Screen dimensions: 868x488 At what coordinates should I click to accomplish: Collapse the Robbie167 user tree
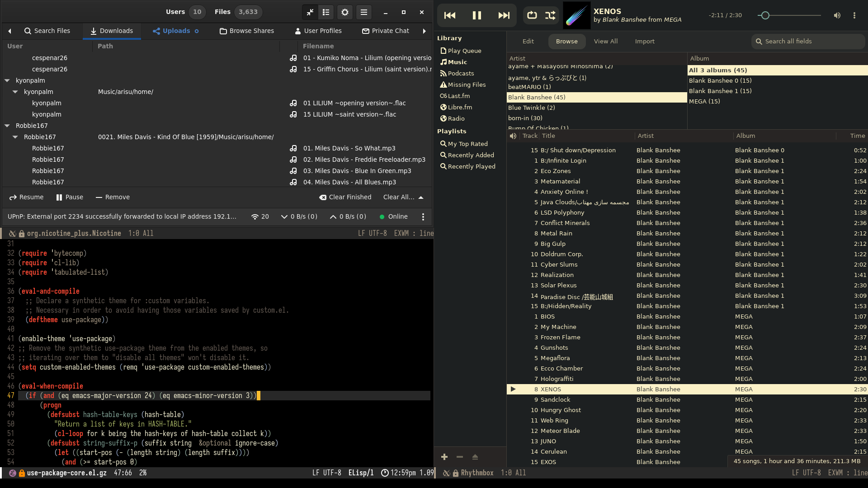pos(7,126)
